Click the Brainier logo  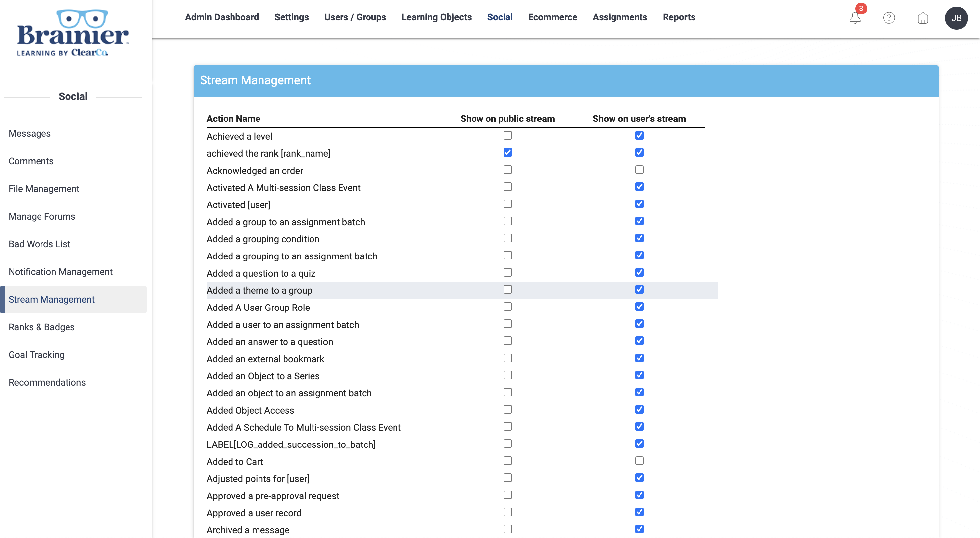click(x=73, y=33)
